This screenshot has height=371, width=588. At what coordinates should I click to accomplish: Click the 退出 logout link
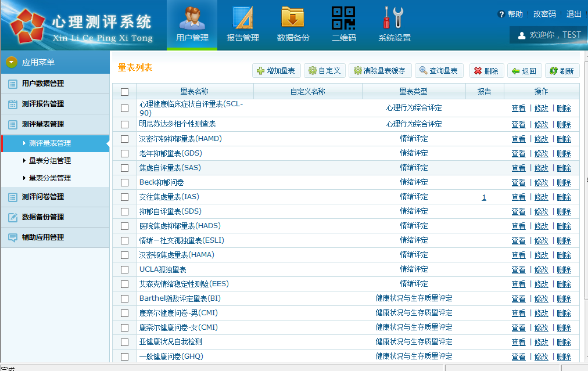point(573,14)
